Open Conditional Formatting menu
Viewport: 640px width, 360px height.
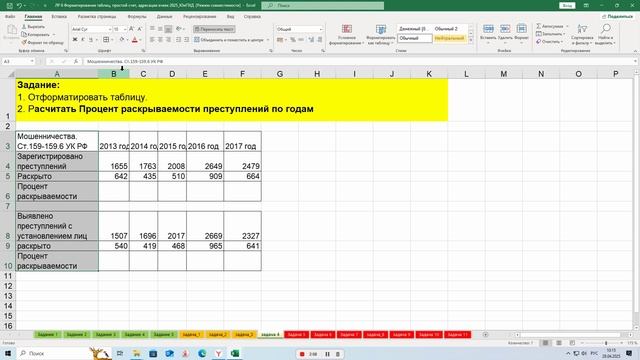pyautogui.click(x=347, y=34)
